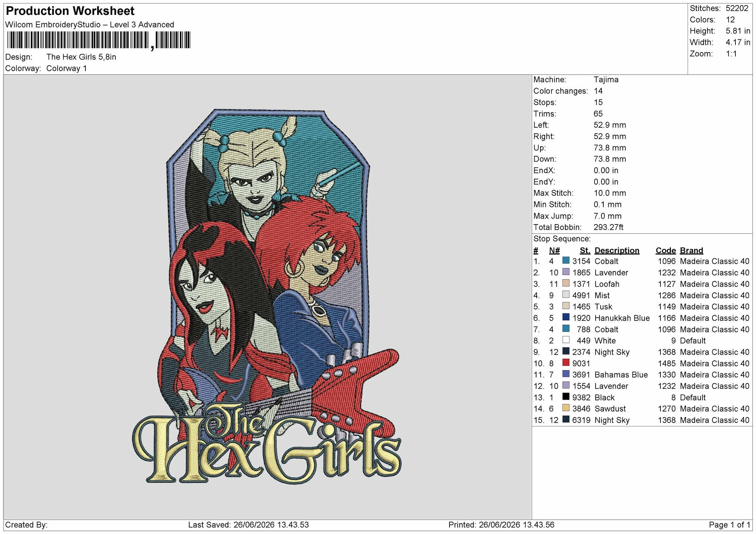Click the Tusk swatch in stop row 5
The width and height of the screenshot is (756, 534).
click(566, 306)
